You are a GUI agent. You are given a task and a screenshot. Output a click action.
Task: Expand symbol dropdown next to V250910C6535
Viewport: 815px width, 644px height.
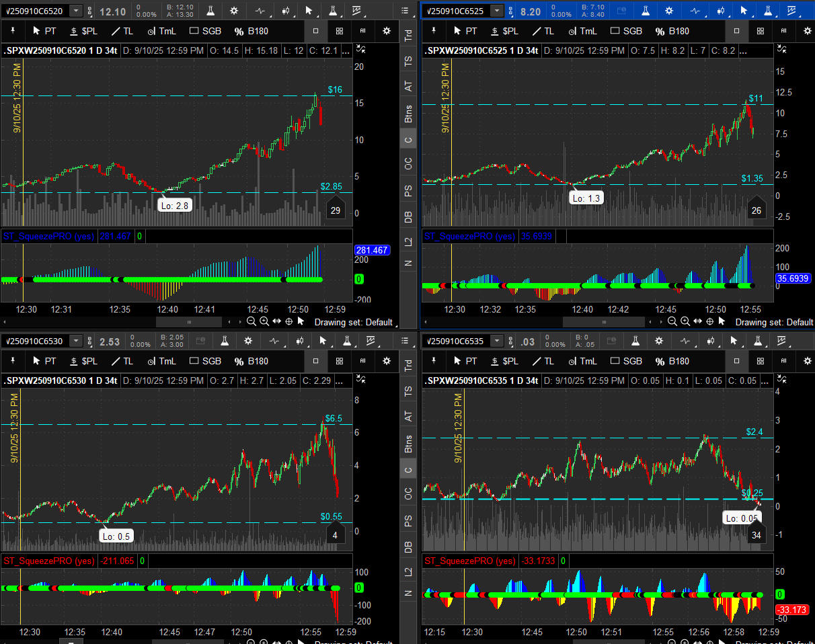(497, 341)
